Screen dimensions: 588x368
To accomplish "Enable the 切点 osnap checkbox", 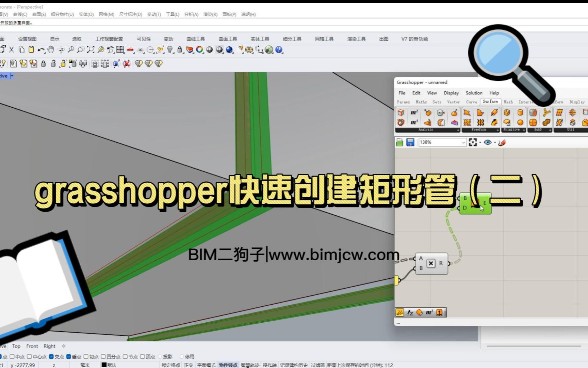I will click(x=86, y=356).
